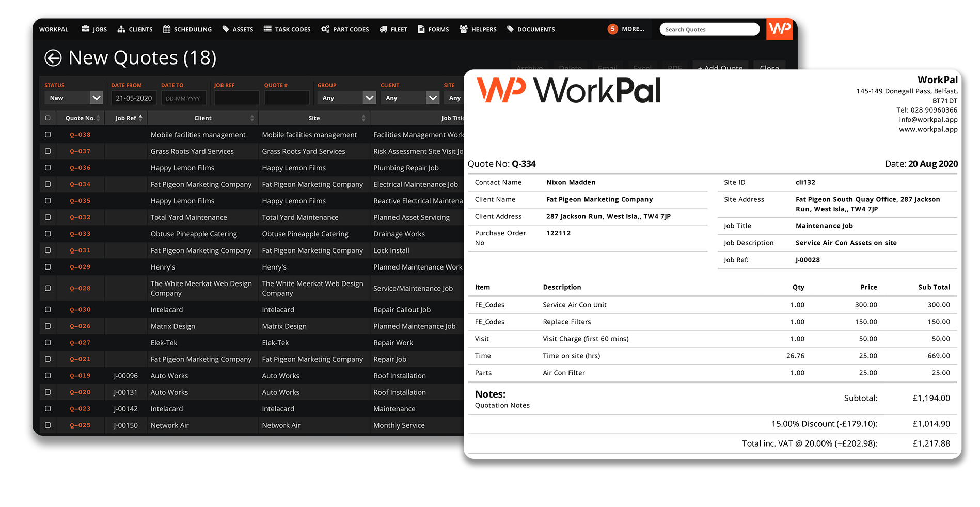980x507 pixels.
Task: Check the select-all checkbox in the table header
Action: tap(48, 118)
